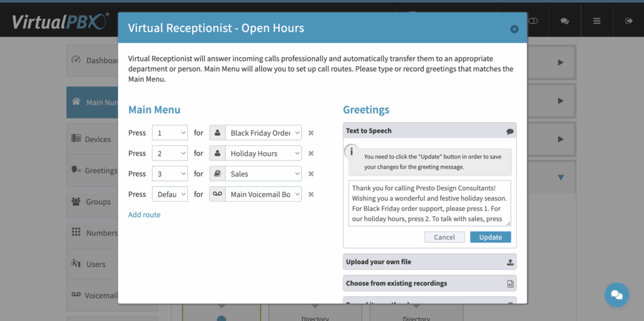Open the Press 2 key number dropdown
The height and width of the screenshot is (321, 644).
tap(170, 154)
